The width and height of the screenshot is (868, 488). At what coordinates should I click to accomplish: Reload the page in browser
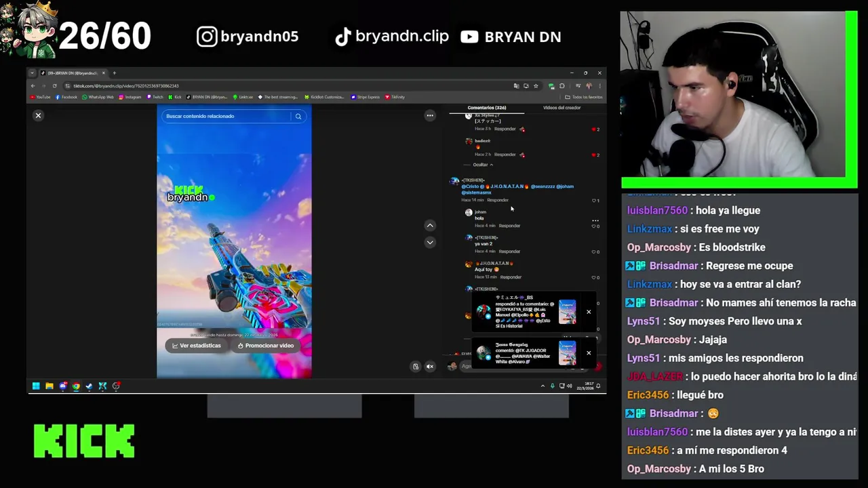(54, 86)
